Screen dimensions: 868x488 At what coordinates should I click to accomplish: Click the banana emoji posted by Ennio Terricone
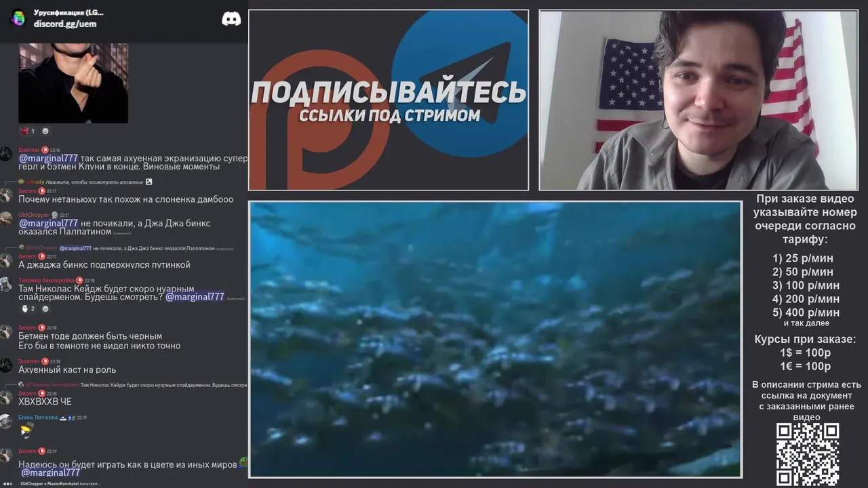tap(26, 430)
